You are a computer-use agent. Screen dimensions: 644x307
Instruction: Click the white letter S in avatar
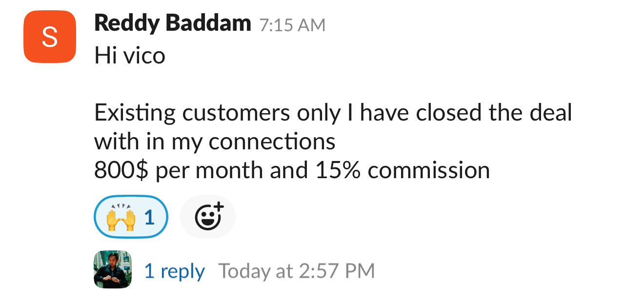[x=49, y=37]
